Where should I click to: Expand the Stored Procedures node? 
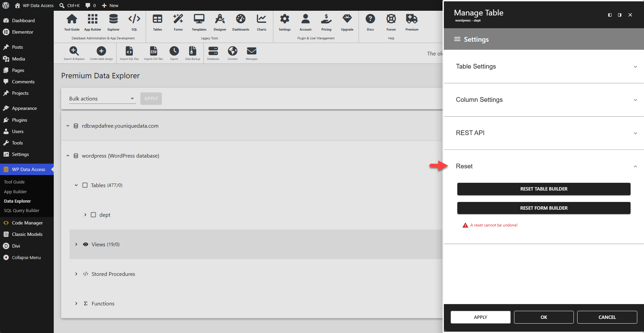76,274
